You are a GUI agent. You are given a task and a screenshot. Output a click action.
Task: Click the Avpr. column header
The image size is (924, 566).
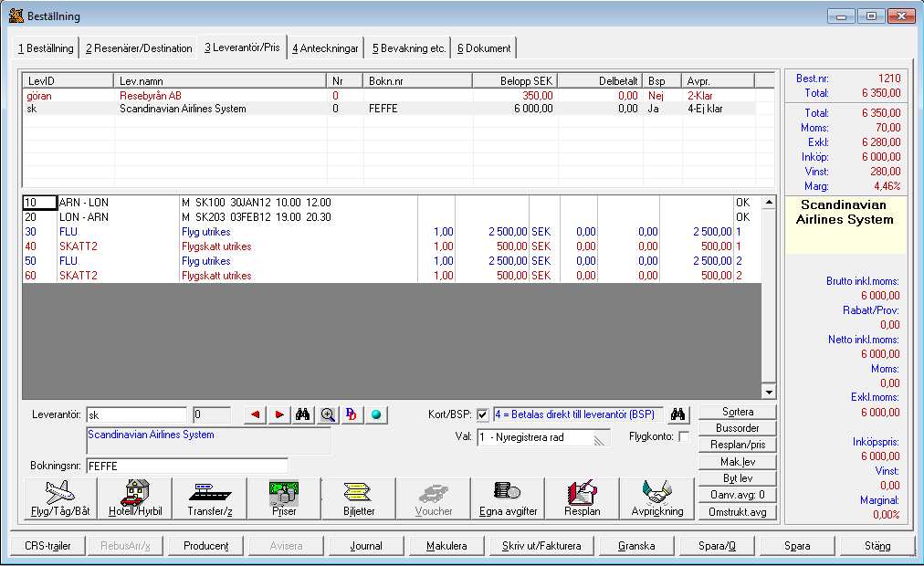tap(718, 80)
